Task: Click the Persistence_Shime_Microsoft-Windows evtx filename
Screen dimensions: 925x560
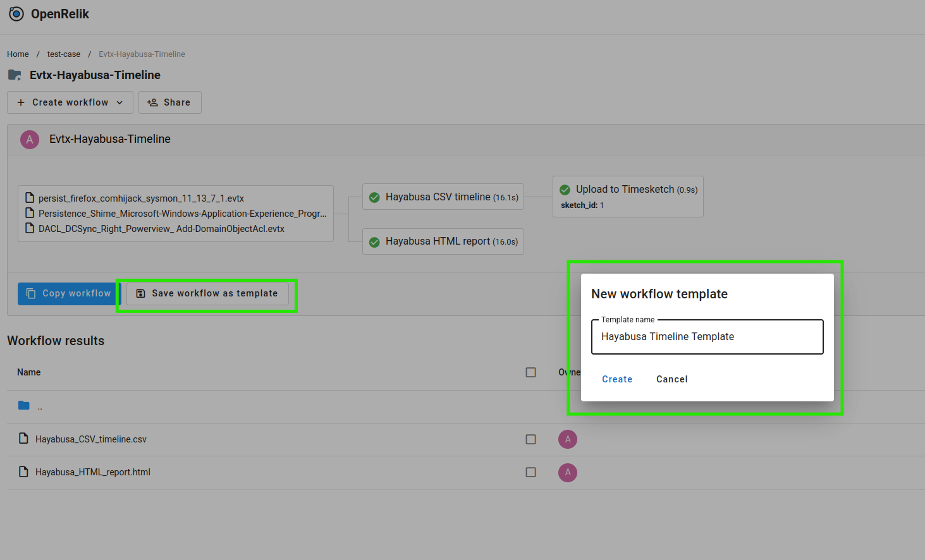Action: pyautogui.click(x=183, y=214)
